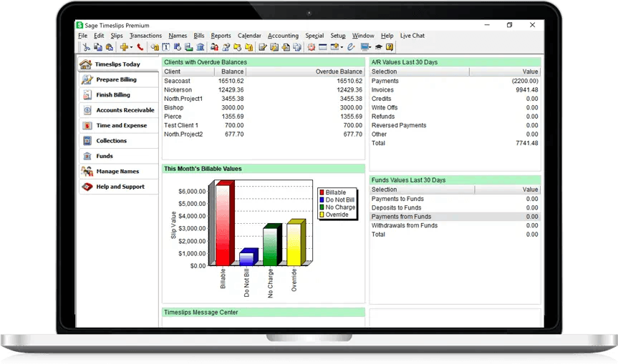Select the Payments from Funds row
618x364 pixels.
click(455, 217)
